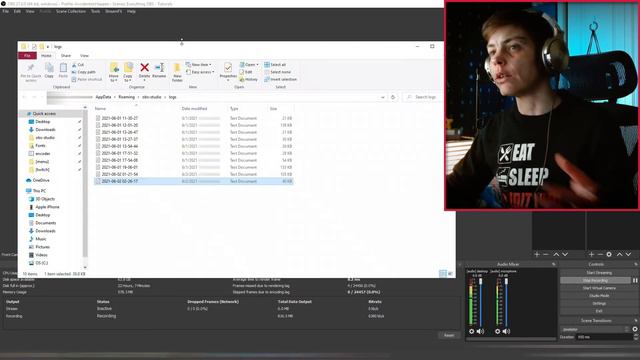The image size is (640, 360).
Task: Add a source with OBS Sources plus icon
Action: [591, 254]
